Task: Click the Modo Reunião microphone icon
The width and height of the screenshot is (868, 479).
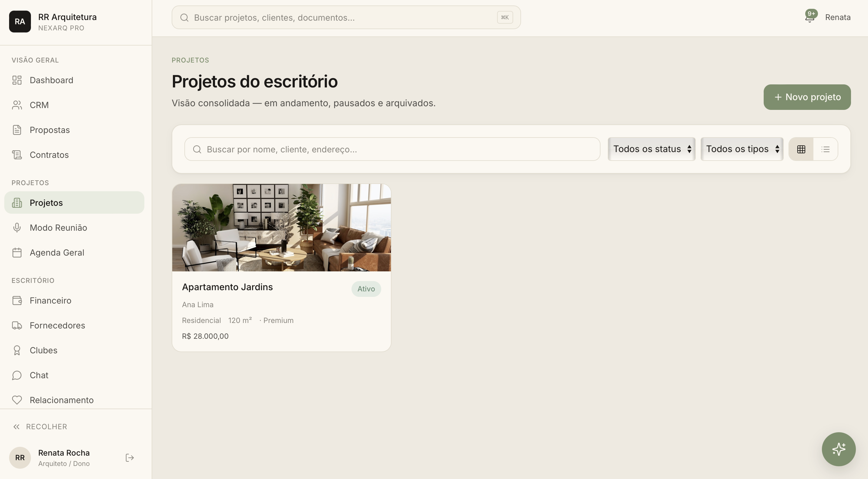Action: click(17, 228)
